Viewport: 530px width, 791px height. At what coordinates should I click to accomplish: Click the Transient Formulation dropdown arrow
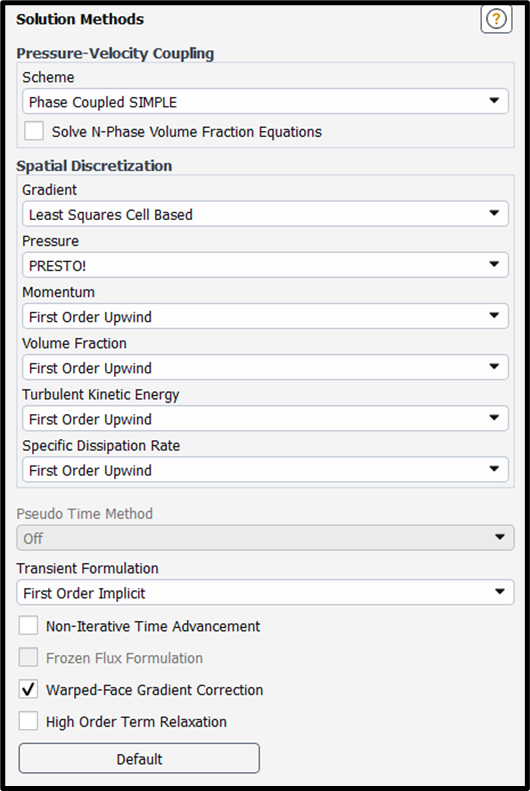click(500, 592)
